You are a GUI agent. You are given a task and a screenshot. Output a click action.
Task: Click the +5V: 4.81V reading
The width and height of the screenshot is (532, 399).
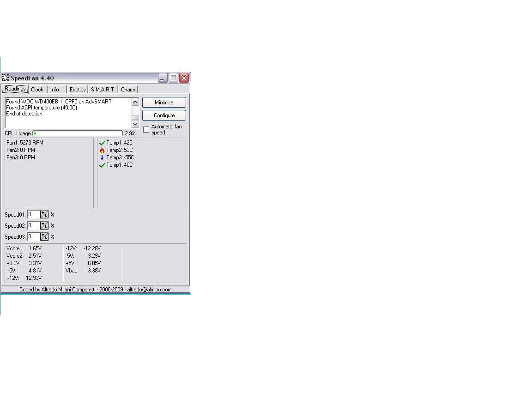click(x=24, y=271)
